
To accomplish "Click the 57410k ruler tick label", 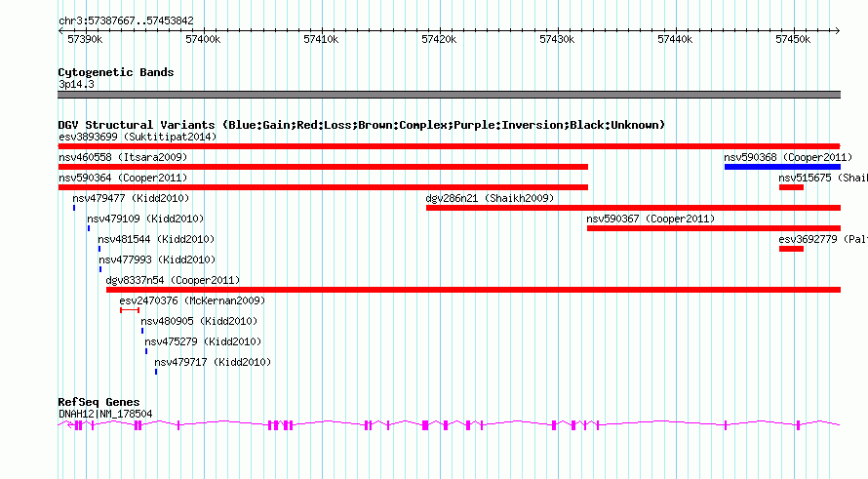I will (x=321, y=39).
